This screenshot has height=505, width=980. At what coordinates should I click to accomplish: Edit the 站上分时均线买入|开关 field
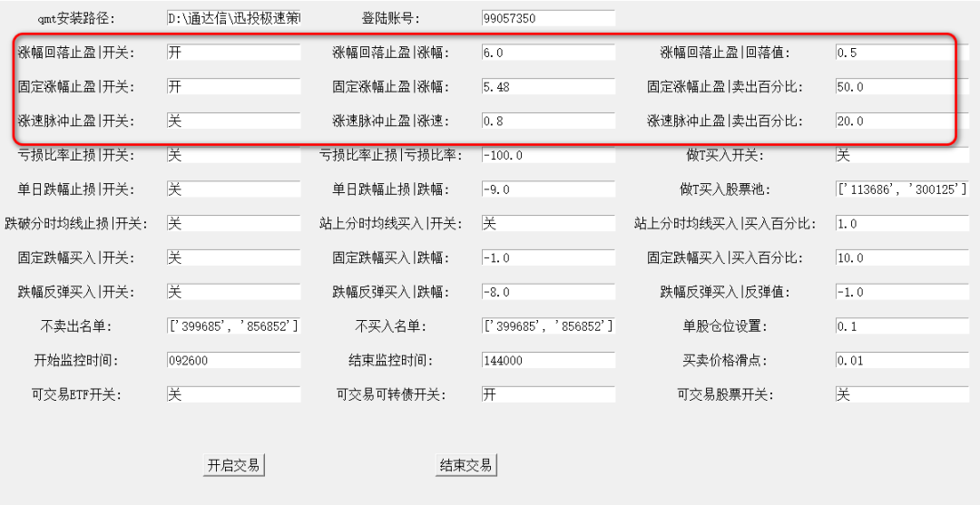click(549, 223)
